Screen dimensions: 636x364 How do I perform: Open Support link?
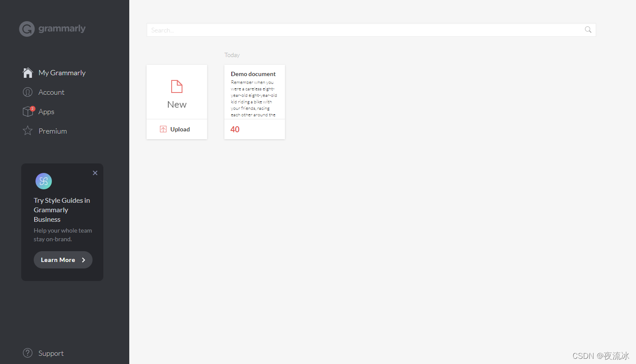point(51,353)
